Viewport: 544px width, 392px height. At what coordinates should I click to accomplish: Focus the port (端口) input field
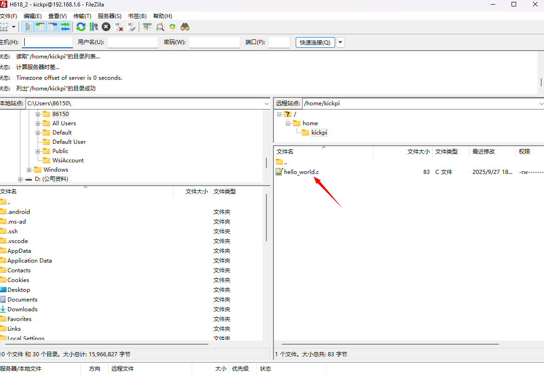[279, 42]
